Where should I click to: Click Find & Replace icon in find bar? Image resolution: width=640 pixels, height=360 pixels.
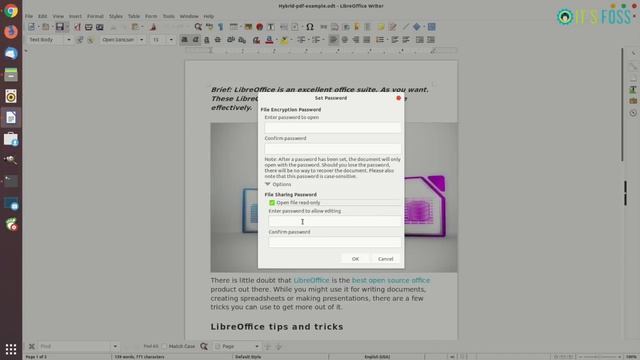[204, 347]
